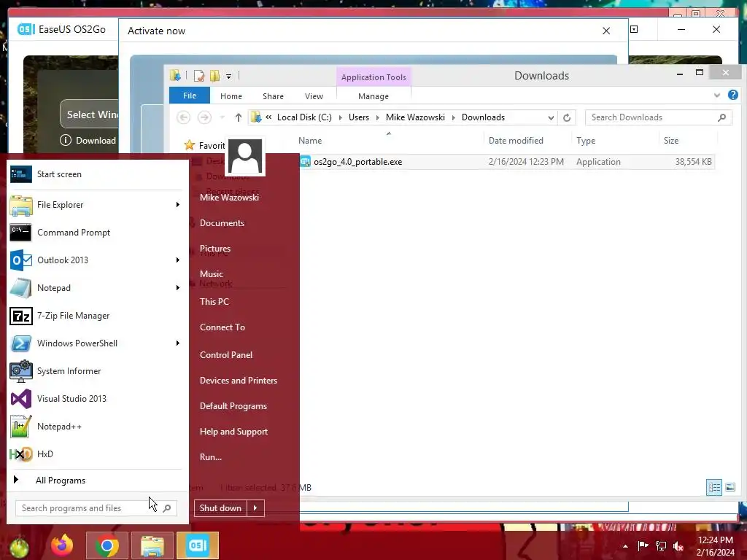This screenshot has height=560, width=747.
Task: Click Mike Wazowski in address breadcrumb
Action: coord(415,117)
